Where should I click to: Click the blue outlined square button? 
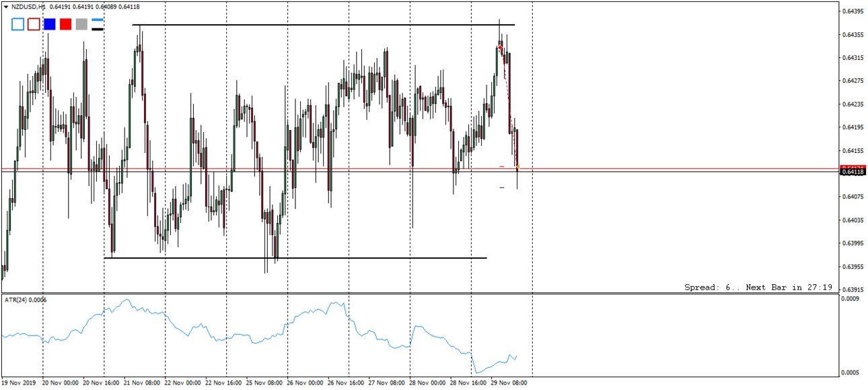pyautogui.click(x=17, y=24)
